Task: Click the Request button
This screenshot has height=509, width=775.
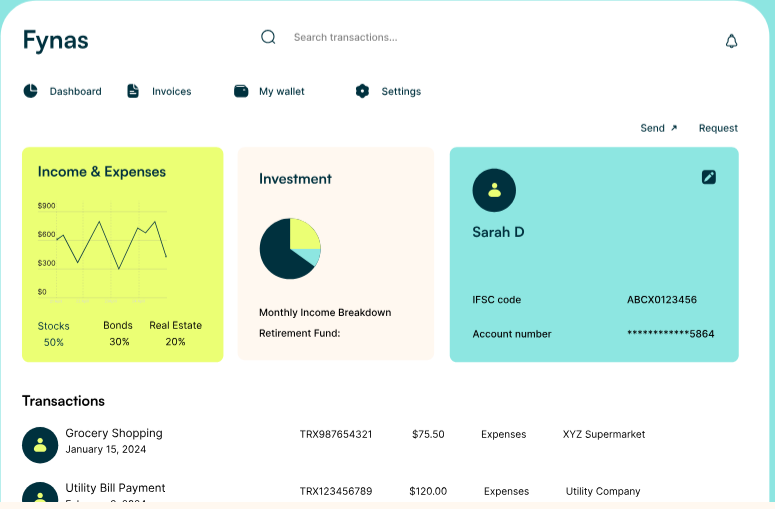Action: coord(718,128)
